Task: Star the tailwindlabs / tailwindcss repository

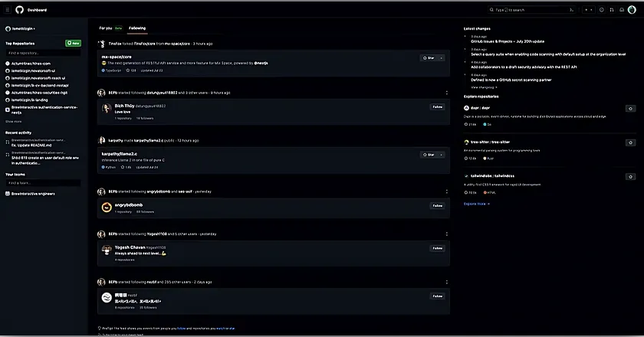Action: (630, 177)
